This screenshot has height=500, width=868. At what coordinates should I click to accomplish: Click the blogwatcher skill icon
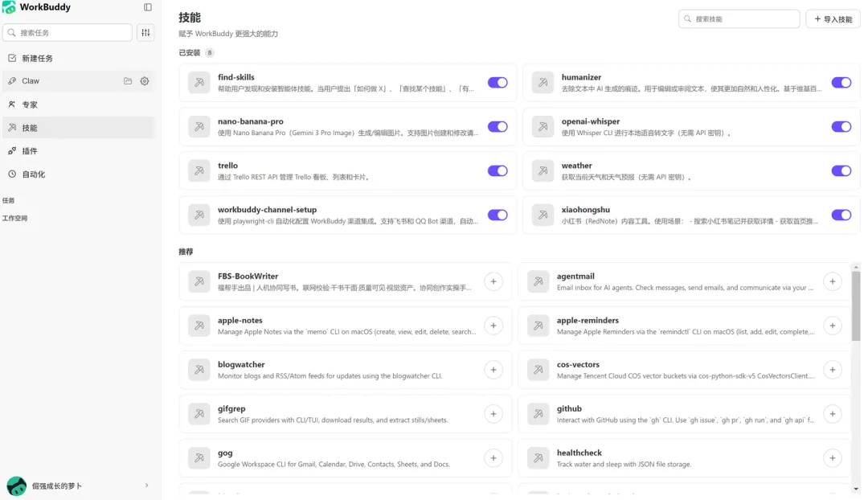199,370
